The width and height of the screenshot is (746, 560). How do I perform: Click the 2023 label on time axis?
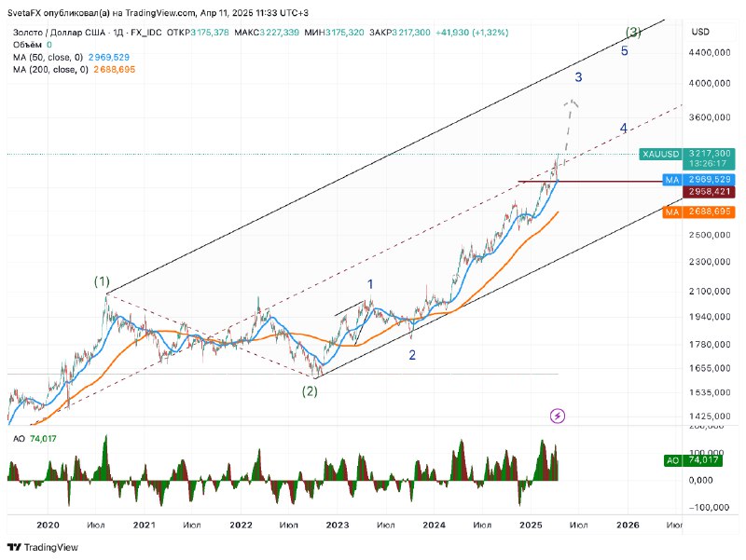coord(338,525)
